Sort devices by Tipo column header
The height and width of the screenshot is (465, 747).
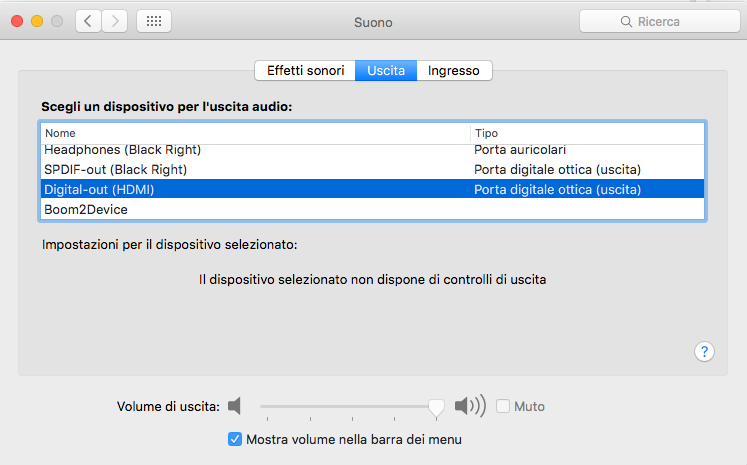click(x=587, y=133)
